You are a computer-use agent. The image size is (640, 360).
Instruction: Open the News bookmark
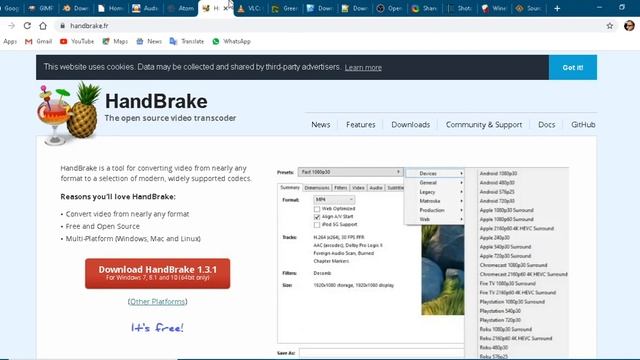149,41
